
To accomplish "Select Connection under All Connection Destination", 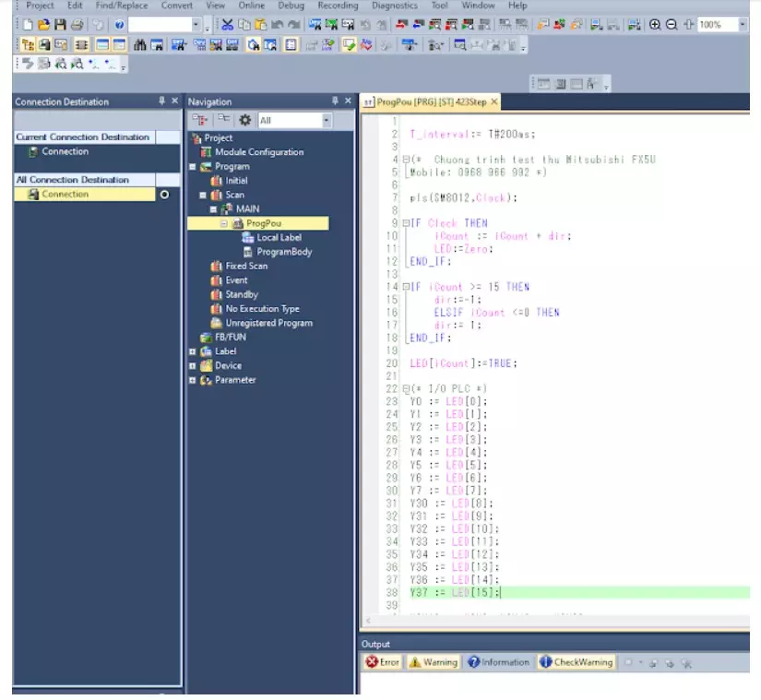I will (x=65, y=195).
